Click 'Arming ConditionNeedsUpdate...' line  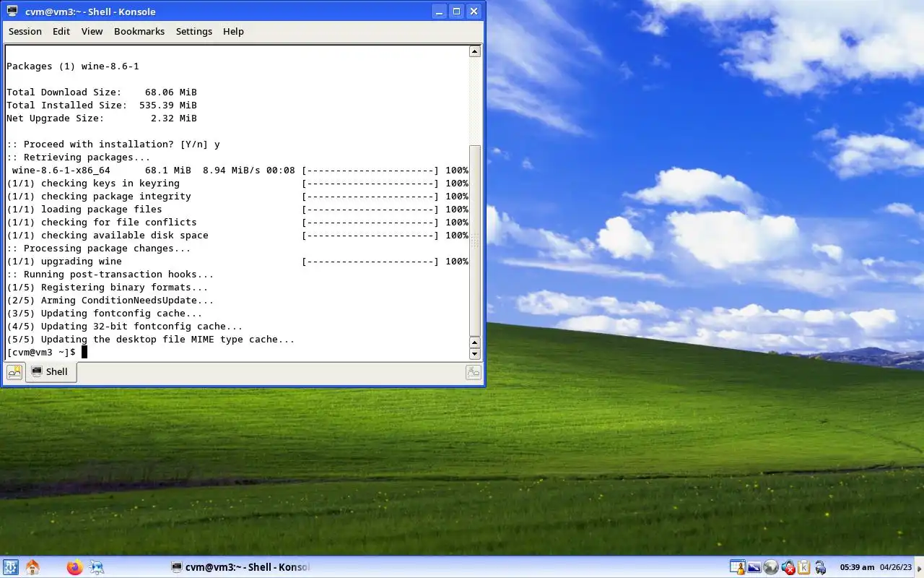110,300
